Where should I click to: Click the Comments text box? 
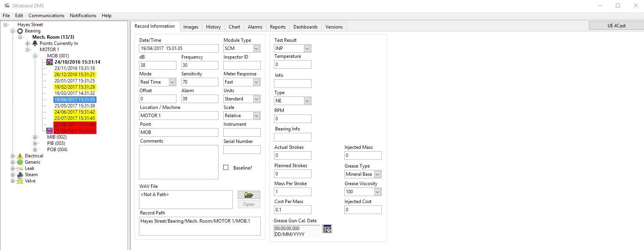pyautogui.click(x=178, y=162)
